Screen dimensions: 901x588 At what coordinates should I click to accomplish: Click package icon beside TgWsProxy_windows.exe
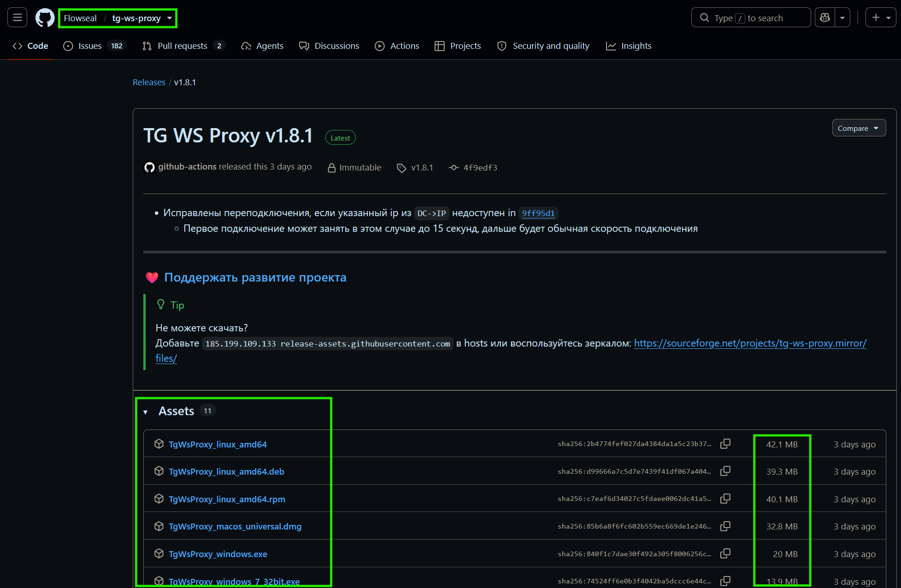pos(159,553)
